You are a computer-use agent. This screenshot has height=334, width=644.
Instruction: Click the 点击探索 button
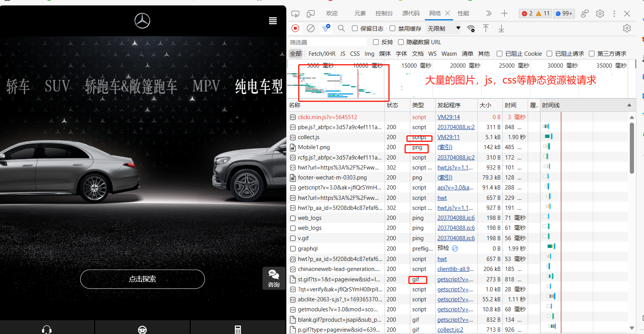click(142, 279)
